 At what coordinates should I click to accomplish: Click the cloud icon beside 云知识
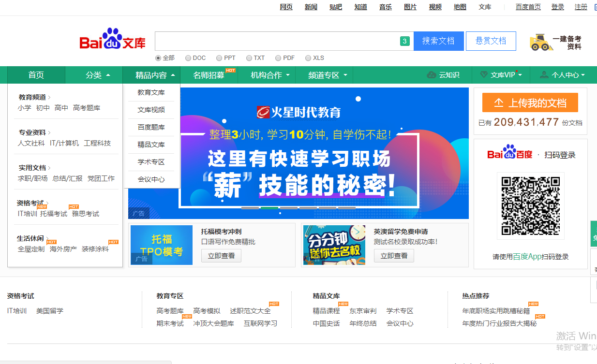[432, 75]
